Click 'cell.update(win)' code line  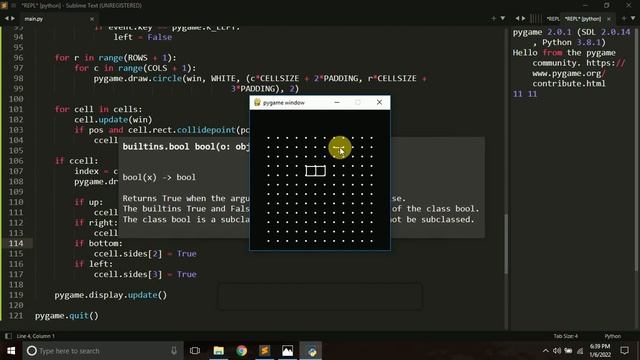[113, 120]
